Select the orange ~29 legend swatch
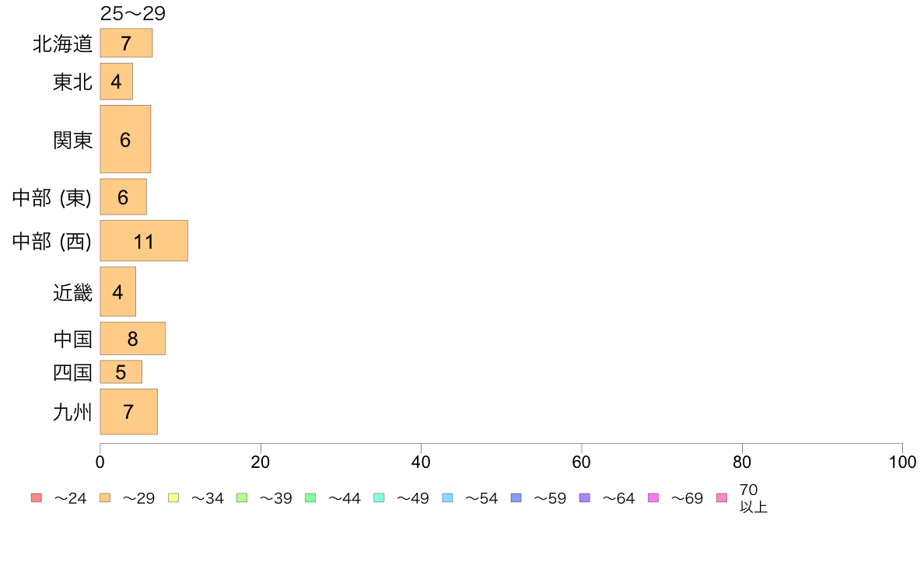Image resolution: width=924 pixels, height=572 pixels. coord(104,498)
